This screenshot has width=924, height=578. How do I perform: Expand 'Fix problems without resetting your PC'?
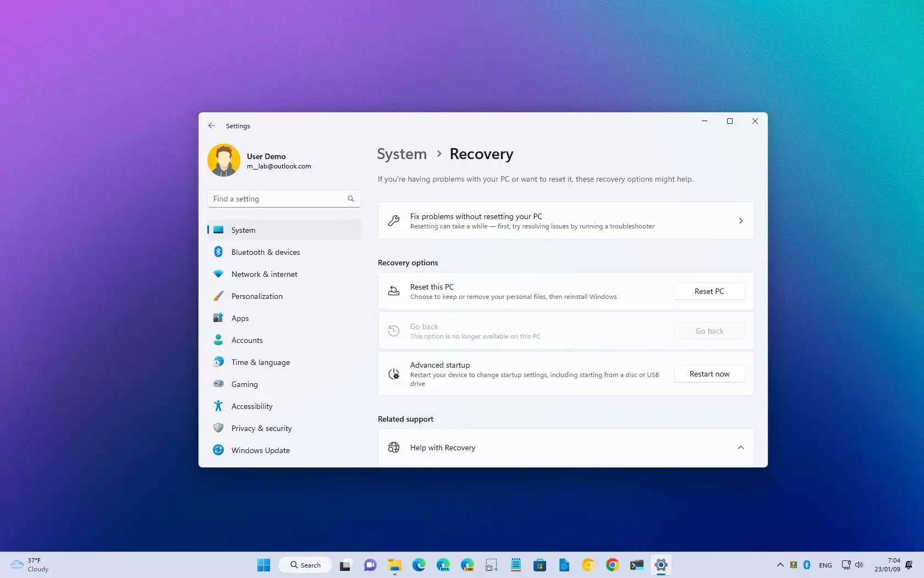[741, 221]
